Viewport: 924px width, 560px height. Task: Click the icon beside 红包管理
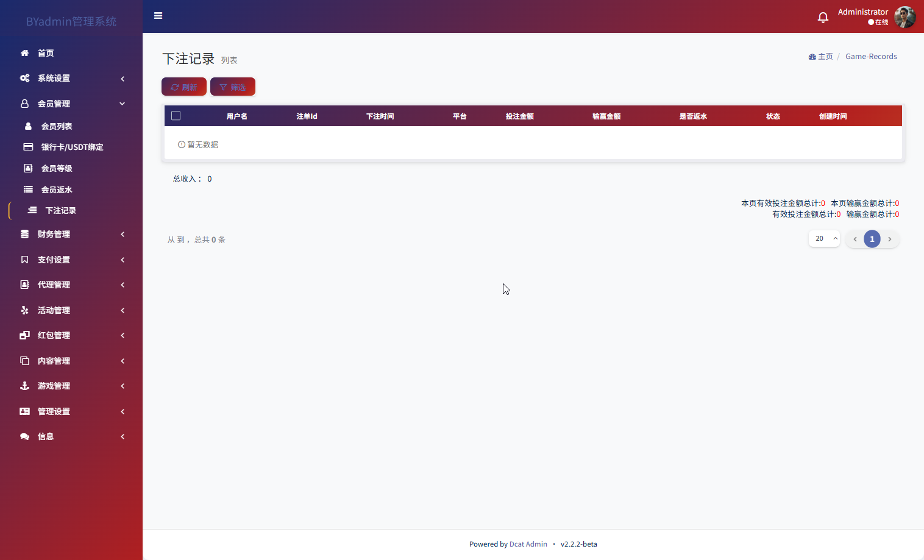[24, 335]
